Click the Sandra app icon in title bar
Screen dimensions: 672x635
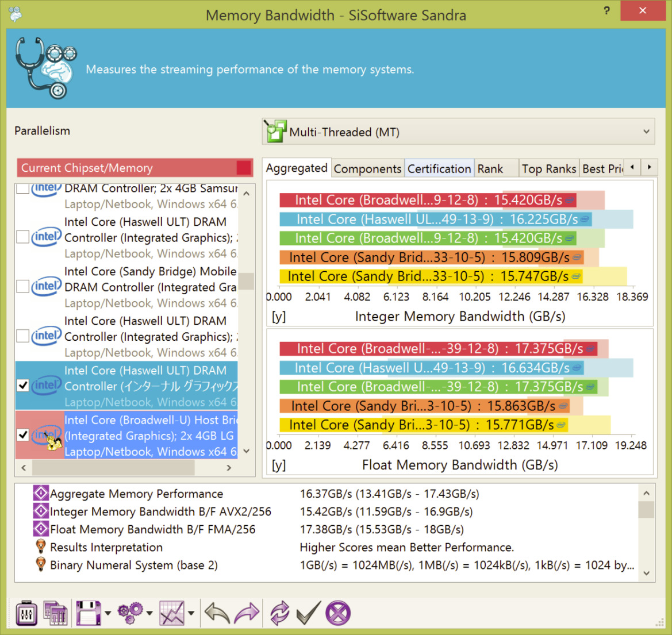16,14
